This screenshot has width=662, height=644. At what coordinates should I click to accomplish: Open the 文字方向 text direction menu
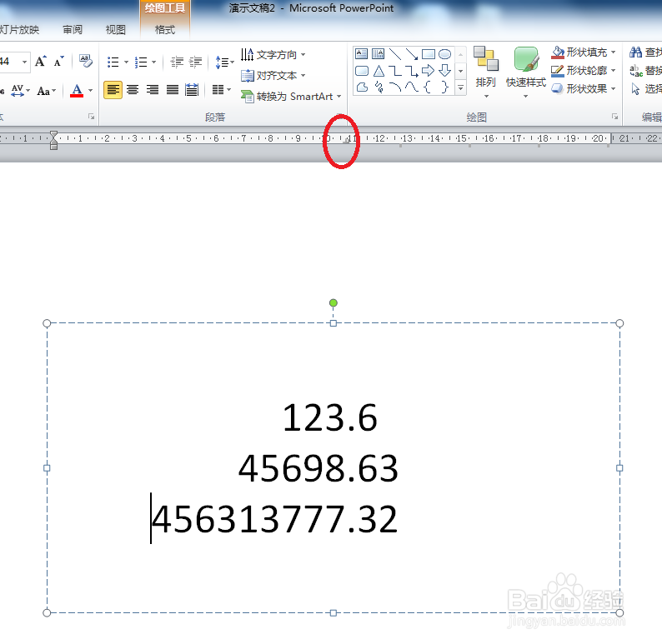coord(273,55)
